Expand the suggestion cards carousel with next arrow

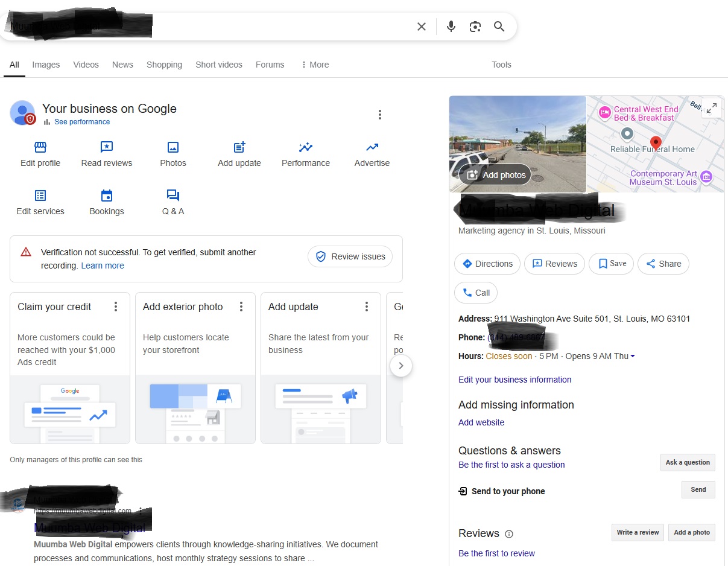point(401,366)
